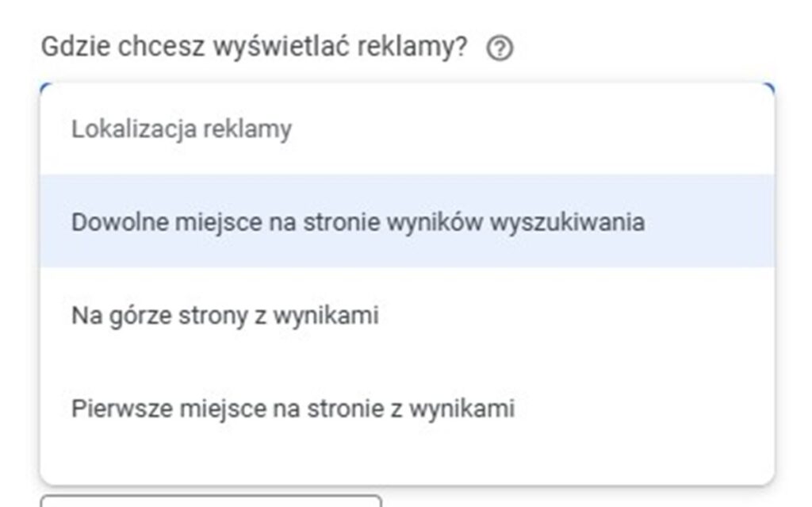Choose the list item ending in "wyników wyszukiwania"
Image resolution: width=812 pixels, height=507 pixels.
tap(407, 221)
